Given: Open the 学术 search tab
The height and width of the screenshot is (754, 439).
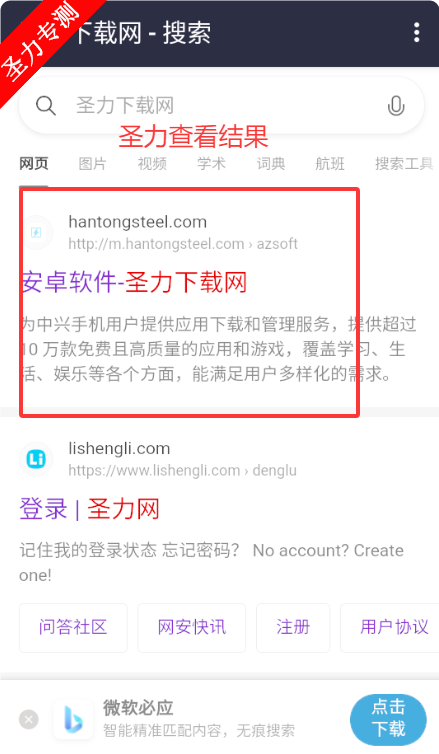Looking at the screenshot, I should [211, 163].
